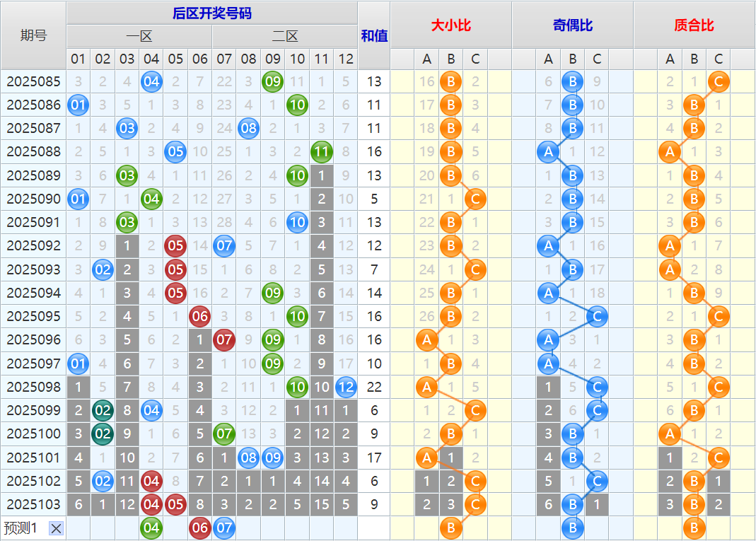Click blue C ball in 奇偶比 row 2025095

pos(597,316)
